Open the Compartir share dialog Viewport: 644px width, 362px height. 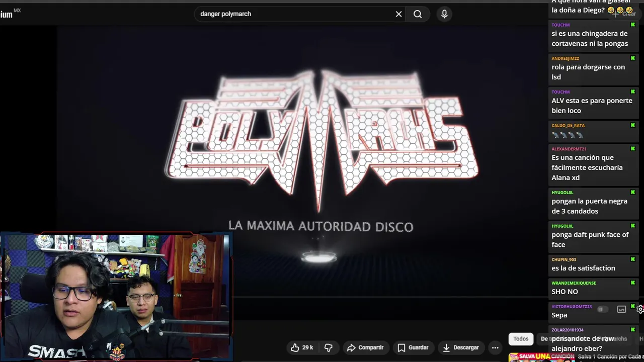click(365, 347)
